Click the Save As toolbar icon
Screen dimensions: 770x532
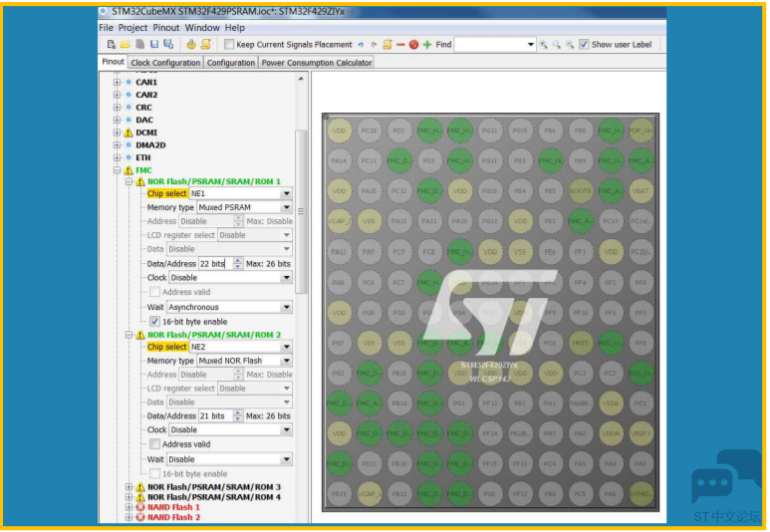[168, 44]
